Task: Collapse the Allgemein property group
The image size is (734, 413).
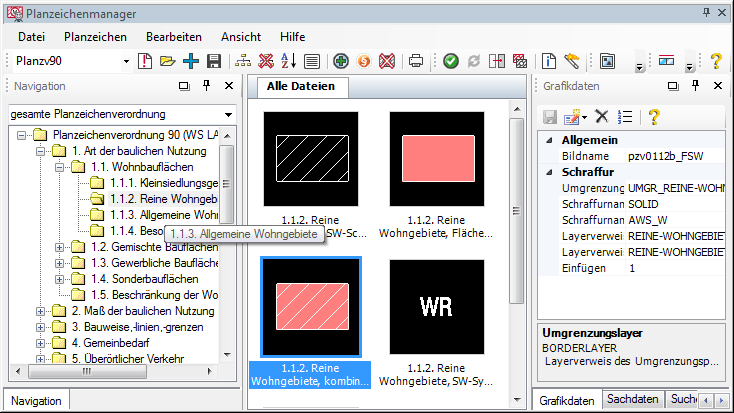Action: 547,141
